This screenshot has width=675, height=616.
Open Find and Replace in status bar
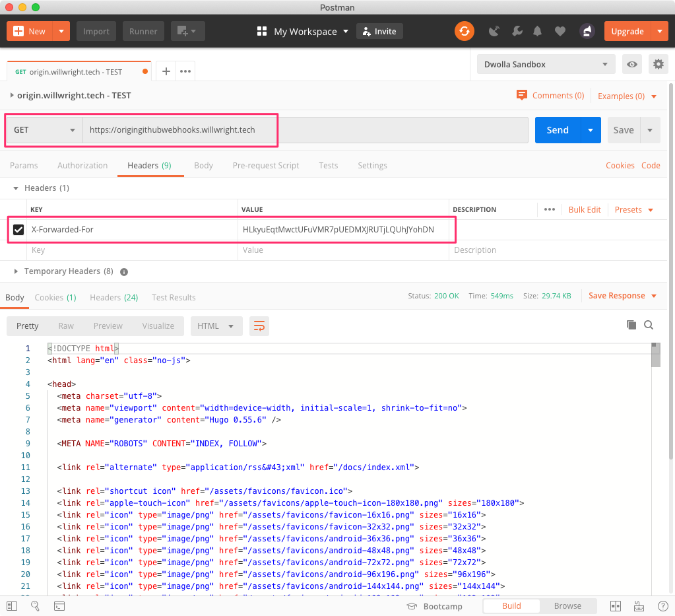pyautogui.click(x=35, y=606)
